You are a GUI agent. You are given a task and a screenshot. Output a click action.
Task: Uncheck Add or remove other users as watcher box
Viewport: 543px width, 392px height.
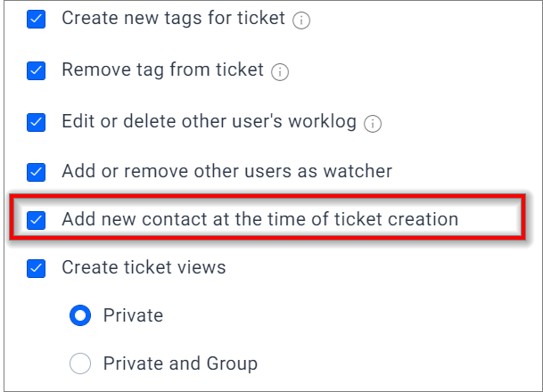point(36,172)
